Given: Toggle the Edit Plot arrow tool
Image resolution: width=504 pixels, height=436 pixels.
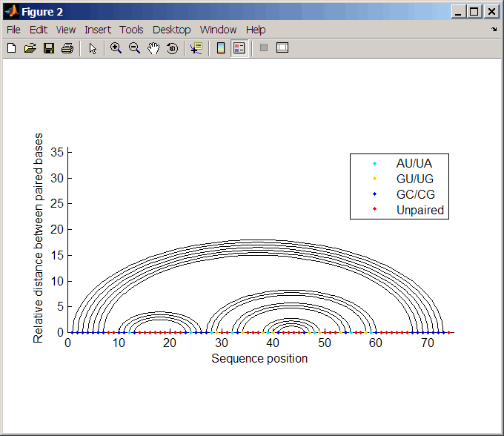Looking at the screenshot, I should pos(93,48).
